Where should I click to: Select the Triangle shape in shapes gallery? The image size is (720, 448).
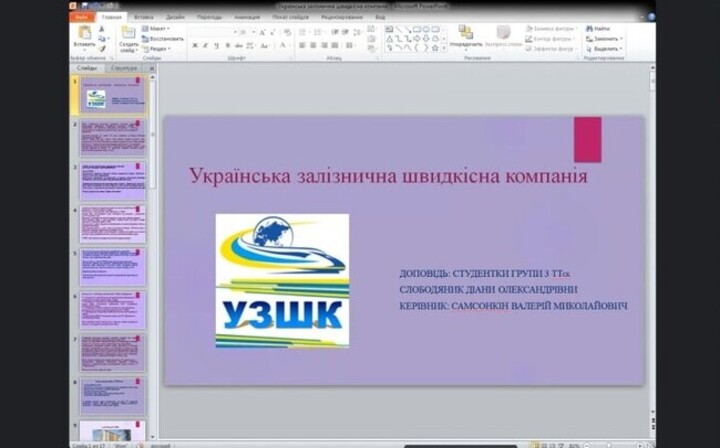point(389,39)
